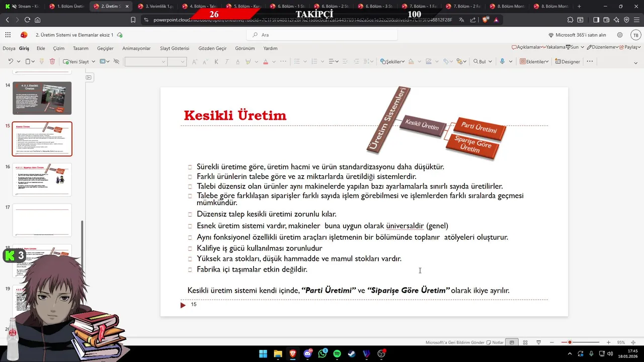Click the Yakalama button

(553, 47)
